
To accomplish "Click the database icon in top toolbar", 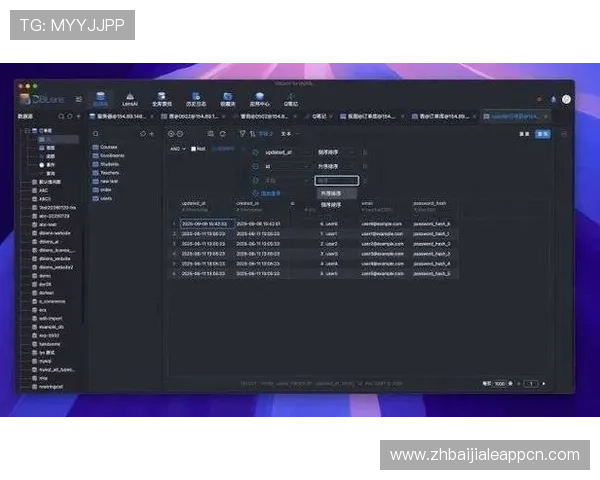I will [x=99, y=99].
